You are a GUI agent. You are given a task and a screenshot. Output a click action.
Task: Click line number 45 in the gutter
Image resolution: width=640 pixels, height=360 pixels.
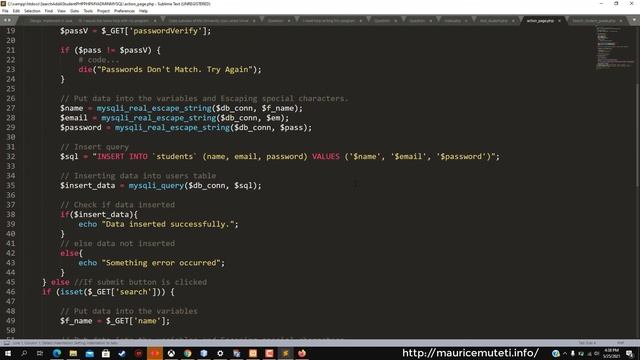[x=11, y=282]
